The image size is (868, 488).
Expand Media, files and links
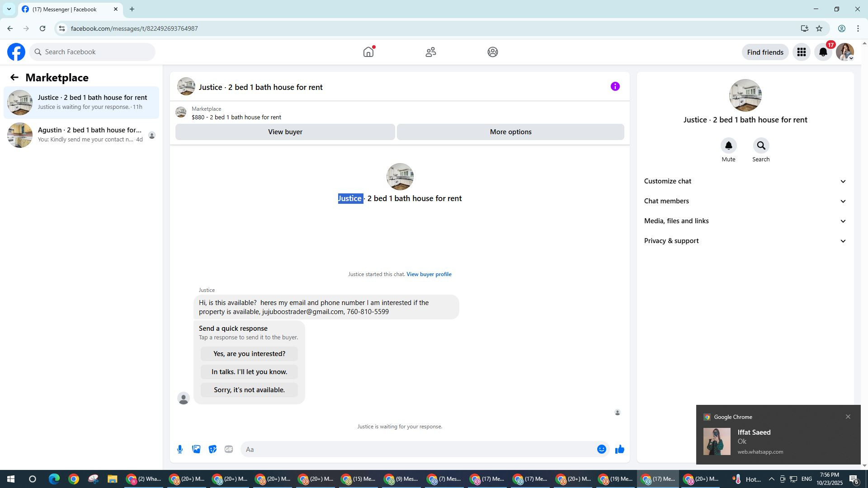tap(745, 221)
